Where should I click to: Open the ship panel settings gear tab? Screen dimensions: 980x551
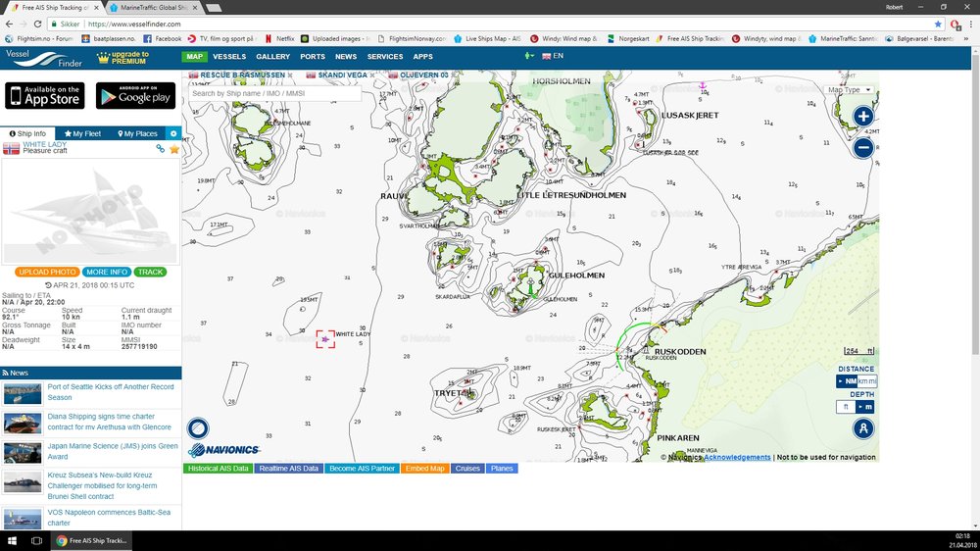click(x=173, y=133)
